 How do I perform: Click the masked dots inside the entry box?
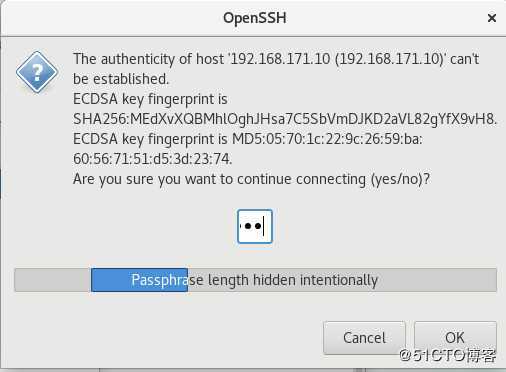[251, 226]
